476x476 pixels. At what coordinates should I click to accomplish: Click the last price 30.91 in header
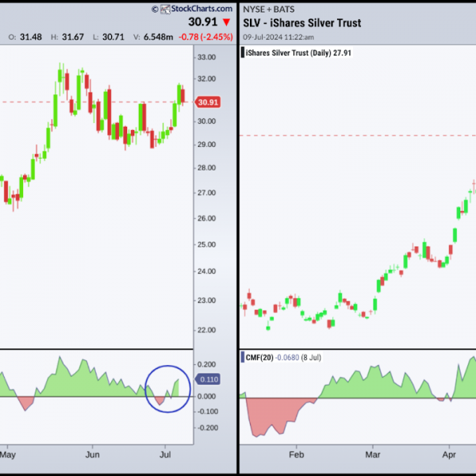[x=203, y=22]
